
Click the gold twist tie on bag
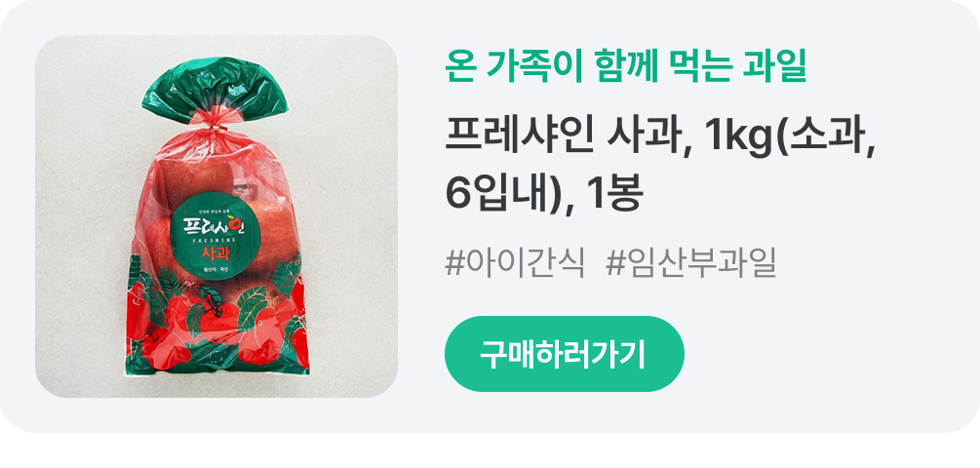tap(215, 128)
